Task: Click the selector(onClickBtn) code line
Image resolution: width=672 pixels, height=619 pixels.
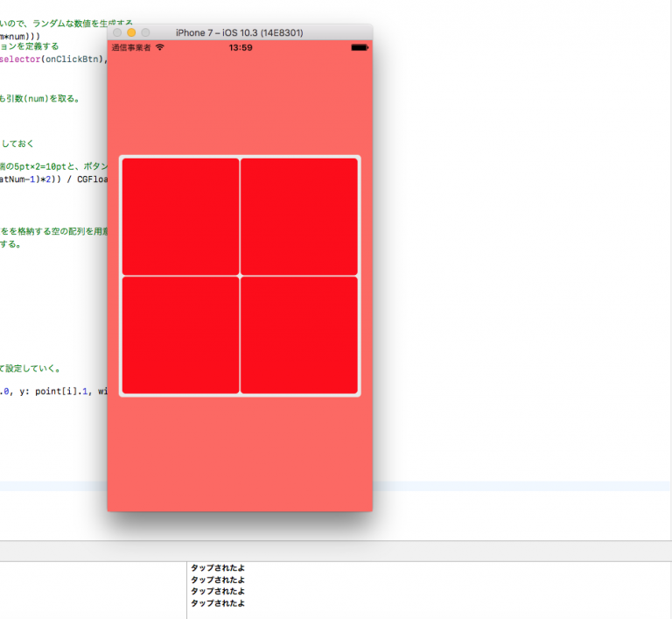Action: [x=52, y=60]
